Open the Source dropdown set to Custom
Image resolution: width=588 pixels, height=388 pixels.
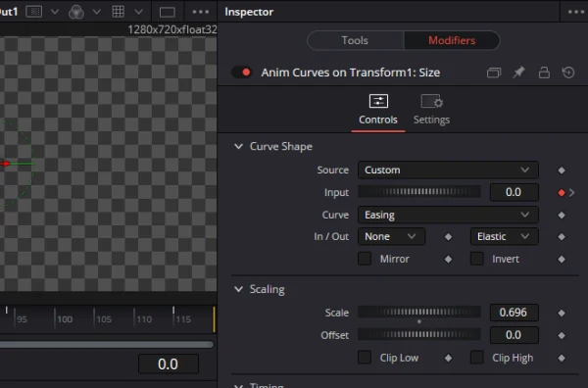(448, 170)
